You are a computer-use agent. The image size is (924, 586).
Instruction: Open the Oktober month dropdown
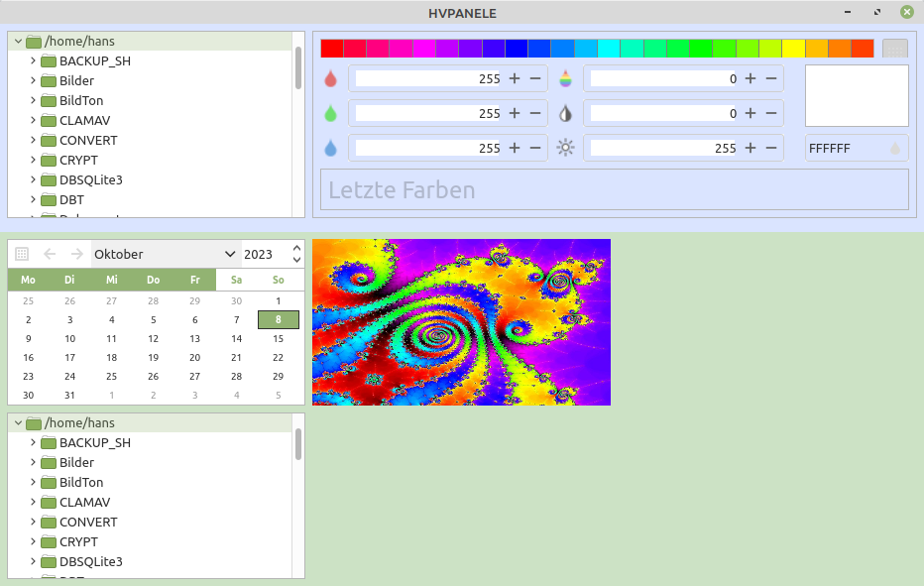166,255
